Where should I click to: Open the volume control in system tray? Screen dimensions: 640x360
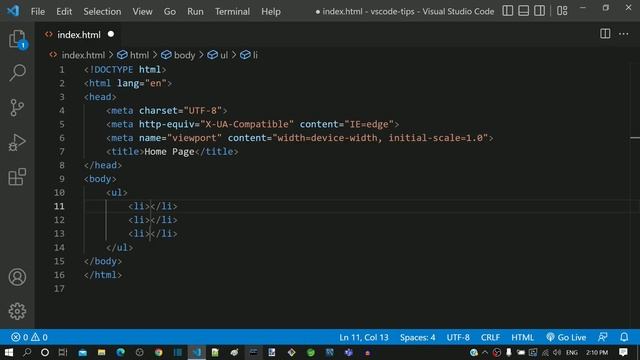coord(557,352)
